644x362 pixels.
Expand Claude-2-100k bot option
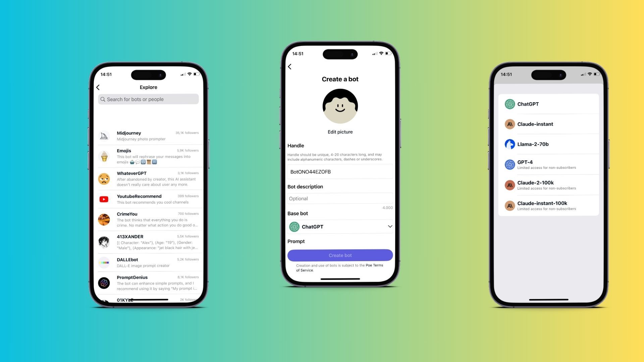(548, 185)
